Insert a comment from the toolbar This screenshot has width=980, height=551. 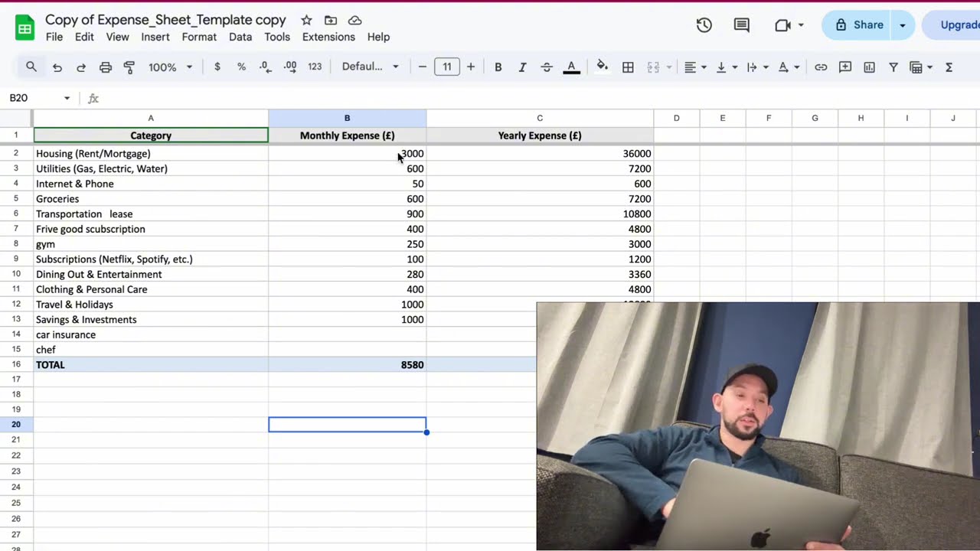[845, 67]
